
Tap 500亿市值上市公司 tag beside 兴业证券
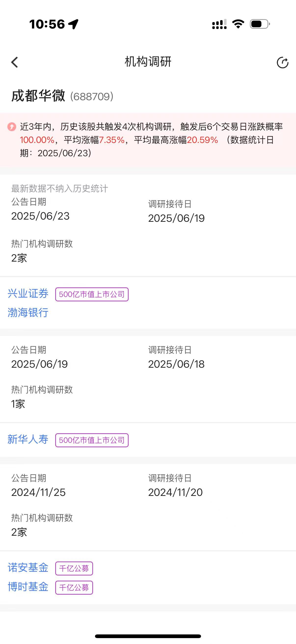pyautogui.click(x=92, y=294)
